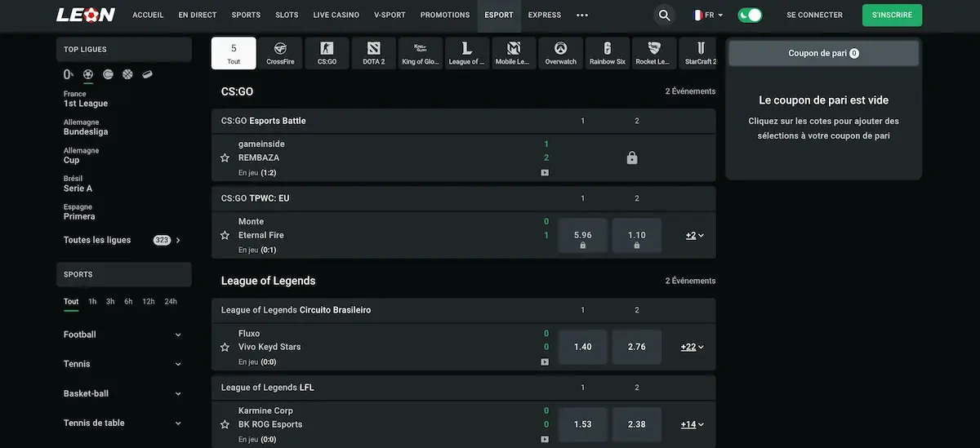Filter esports by DOTA 2
The height and width of the screenshot is (448, 980).
pos(373,53)
